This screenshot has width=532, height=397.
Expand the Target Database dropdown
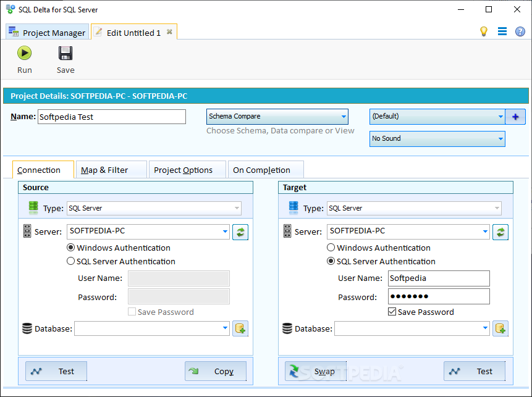(485, 328)
